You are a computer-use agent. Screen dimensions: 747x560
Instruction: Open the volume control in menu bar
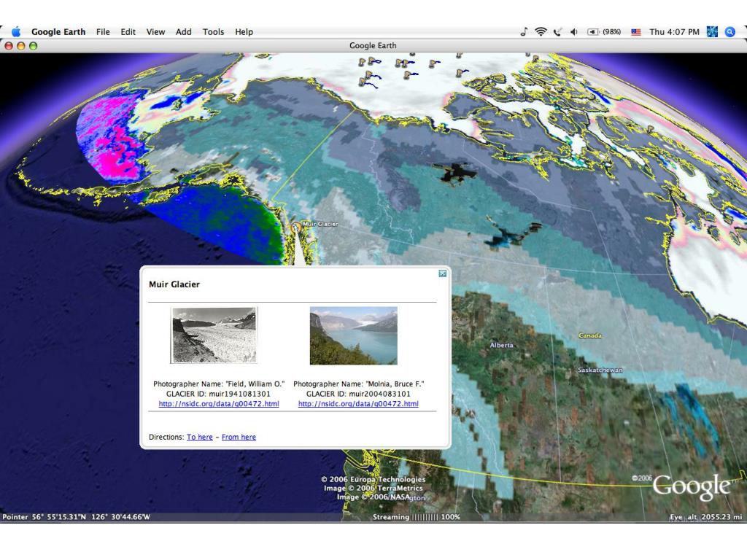[574, 32]
